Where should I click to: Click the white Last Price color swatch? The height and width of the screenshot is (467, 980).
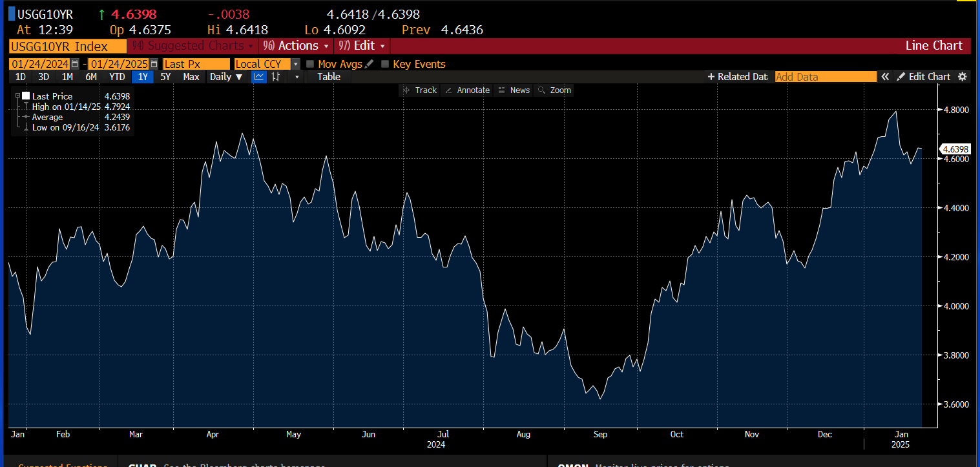[x=26, y=96]
